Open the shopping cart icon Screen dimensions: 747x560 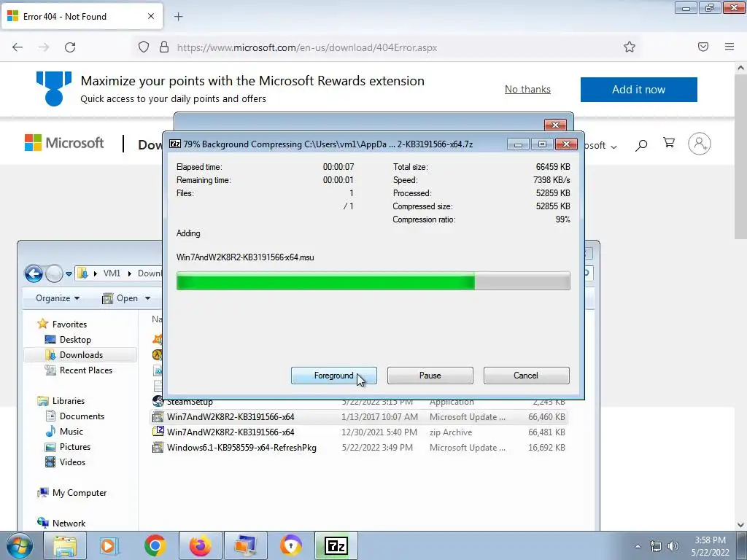[x=669, y=143]
